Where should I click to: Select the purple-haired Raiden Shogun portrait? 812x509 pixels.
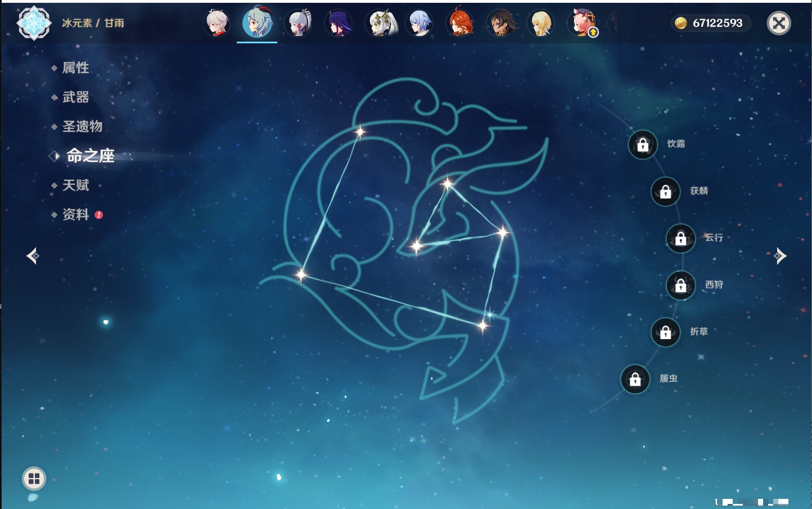(x=339, y=24)
